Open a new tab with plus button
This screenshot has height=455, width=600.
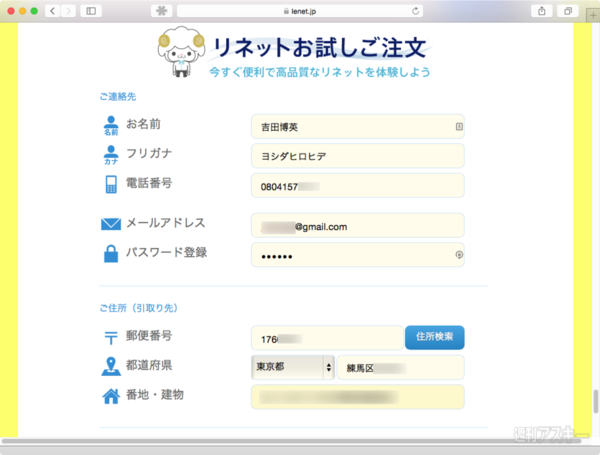pos(593,15)
